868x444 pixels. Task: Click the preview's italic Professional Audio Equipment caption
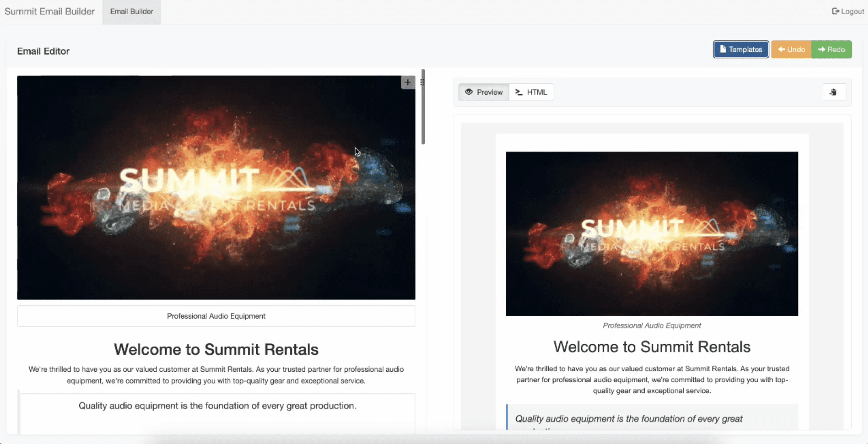[x=652, y=326]
